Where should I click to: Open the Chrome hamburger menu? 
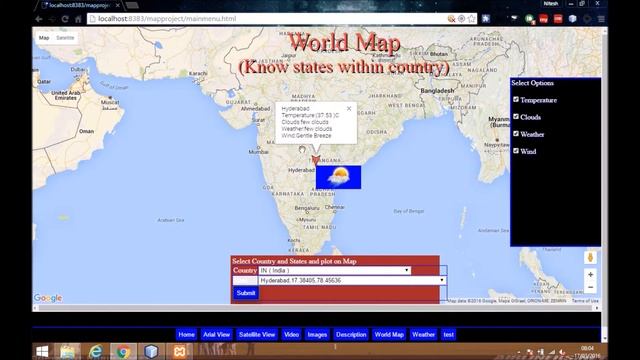click(601, 19)
